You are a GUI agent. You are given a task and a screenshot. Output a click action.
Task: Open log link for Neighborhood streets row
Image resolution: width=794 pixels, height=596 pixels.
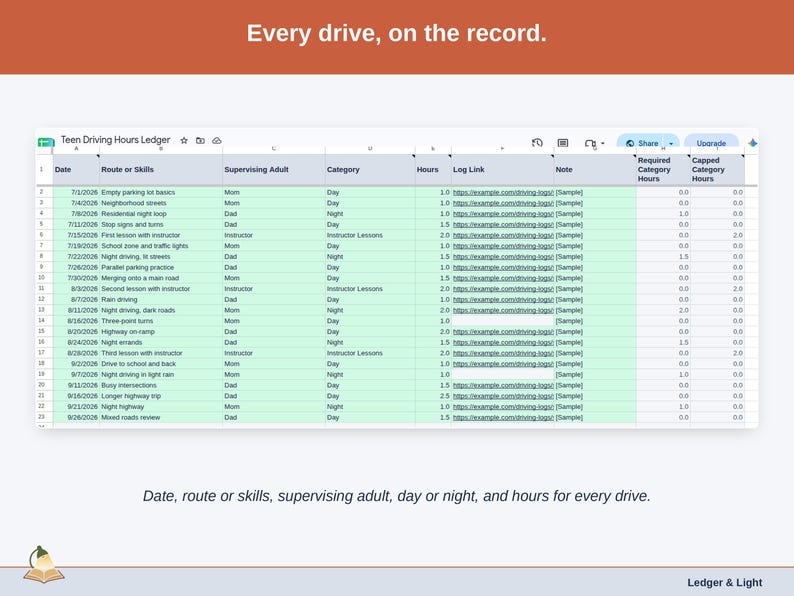click(x=503, y=203)
